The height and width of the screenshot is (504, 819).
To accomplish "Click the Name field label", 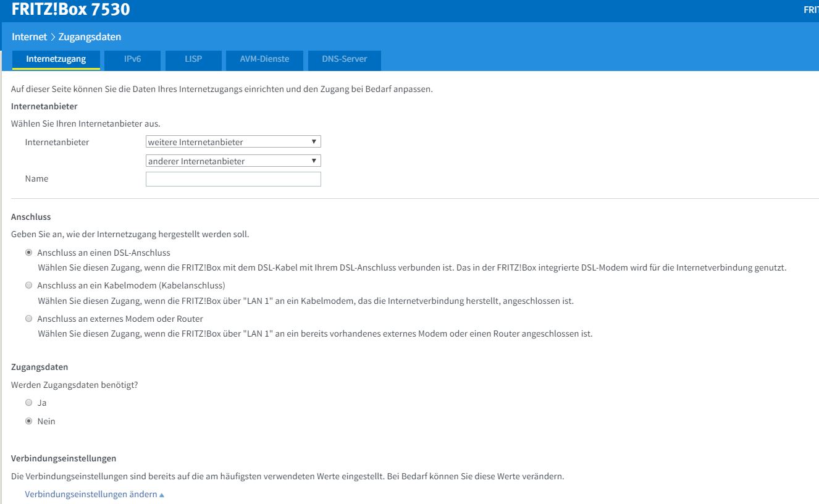I will coord(36,178).
